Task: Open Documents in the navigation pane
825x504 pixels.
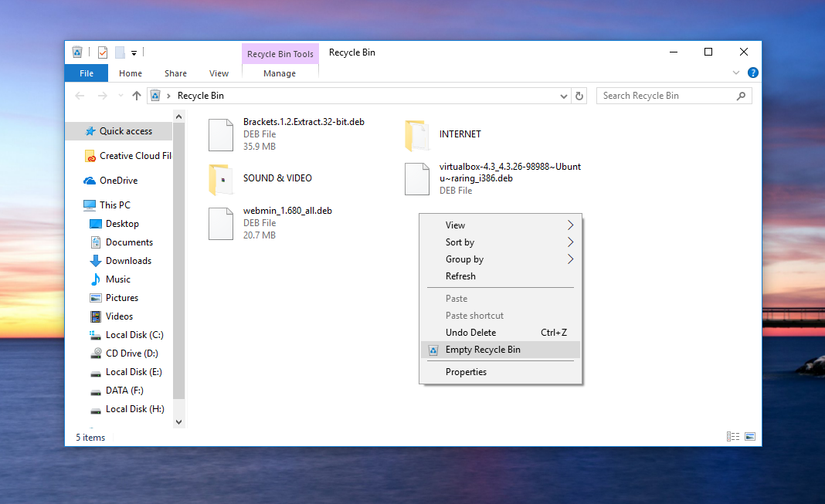Action: [120, 242]
